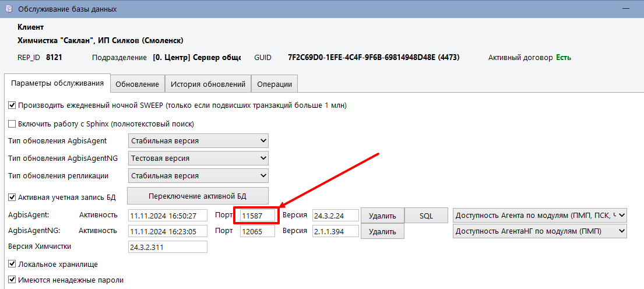Viewport: 644px width, 289px height.
Task: Open the AgbisAgent update type dropdown
Action: click(198, 141)
